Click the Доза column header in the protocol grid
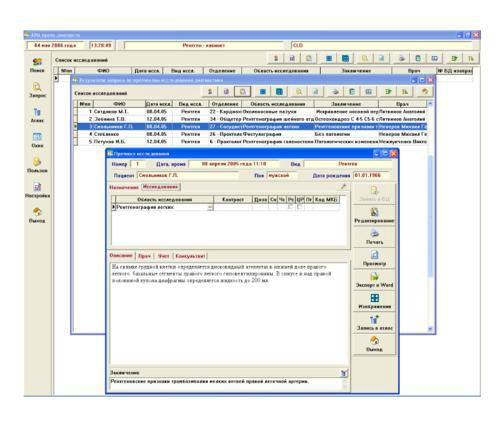Screen dimensions: 500x429 tap(260, 199)
